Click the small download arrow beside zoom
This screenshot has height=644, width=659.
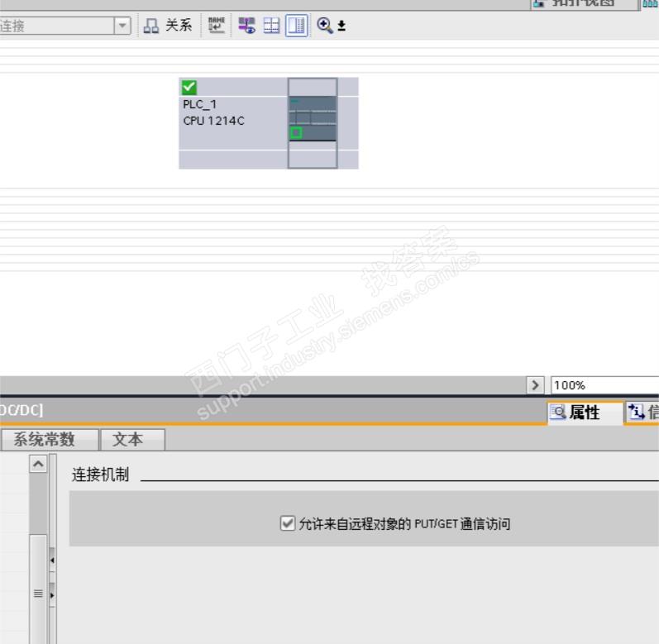341,26
